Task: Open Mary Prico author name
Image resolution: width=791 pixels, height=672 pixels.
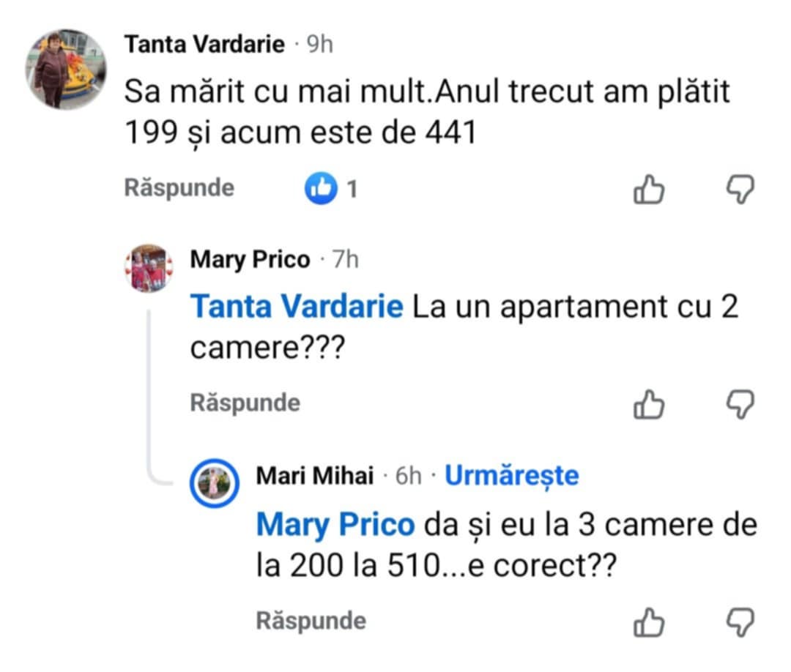Action: 250,260
